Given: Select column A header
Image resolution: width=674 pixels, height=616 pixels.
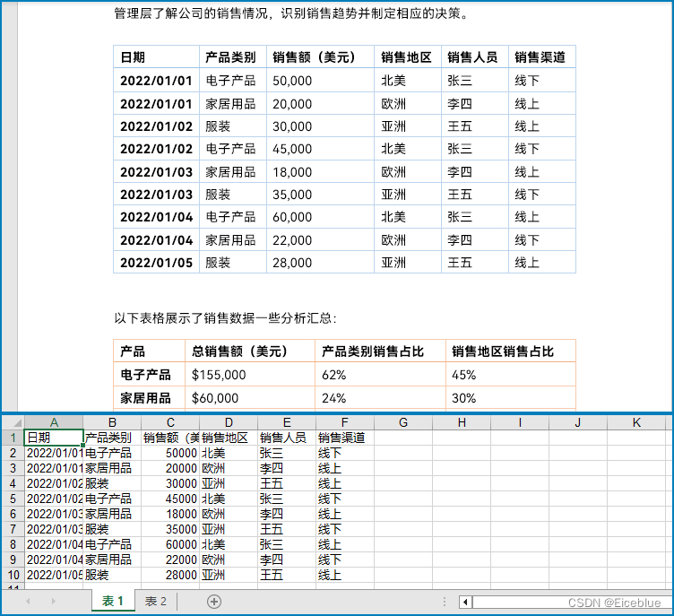Looking at the screenshot, I should [x=54, y=423].
